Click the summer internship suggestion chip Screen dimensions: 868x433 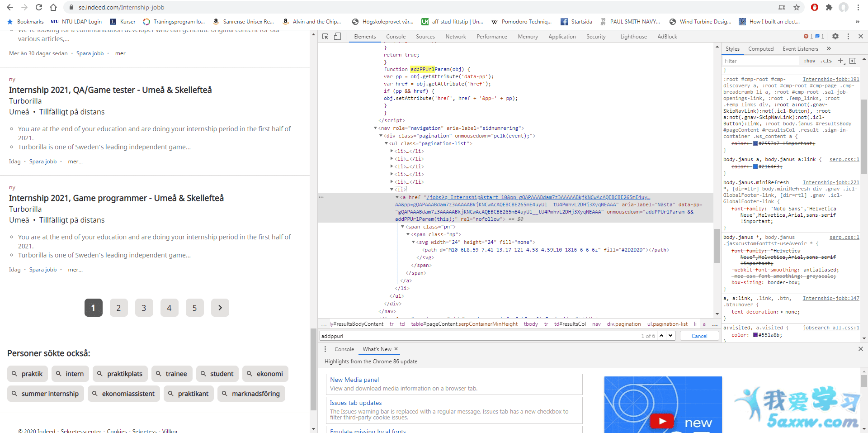click(x=45, y=394)
